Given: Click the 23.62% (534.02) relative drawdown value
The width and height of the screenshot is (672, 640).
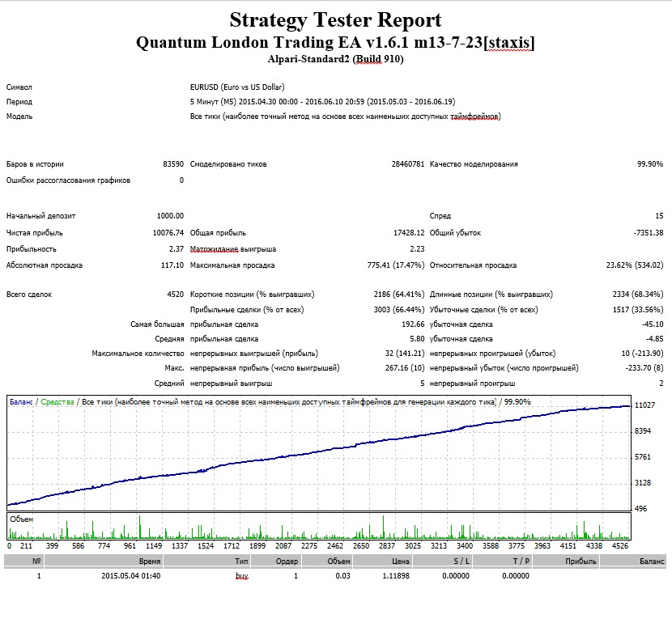Looking at the screenshot, I should [x=634, y=265].
